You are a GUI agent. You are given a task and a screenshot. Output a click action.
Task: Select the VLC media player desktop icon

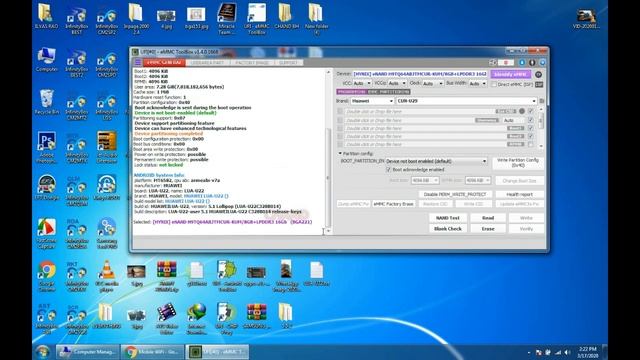click(107, 276)
